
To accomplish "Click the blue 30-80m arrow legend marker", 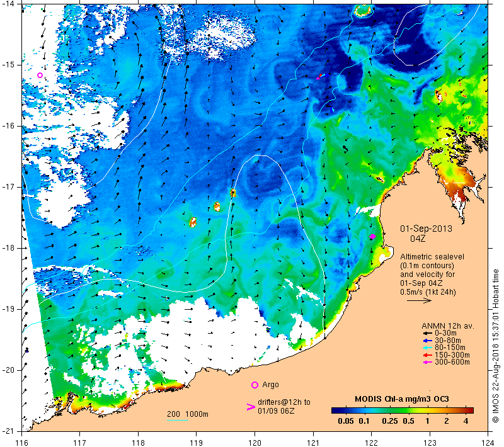I will (x=428, y=341).
